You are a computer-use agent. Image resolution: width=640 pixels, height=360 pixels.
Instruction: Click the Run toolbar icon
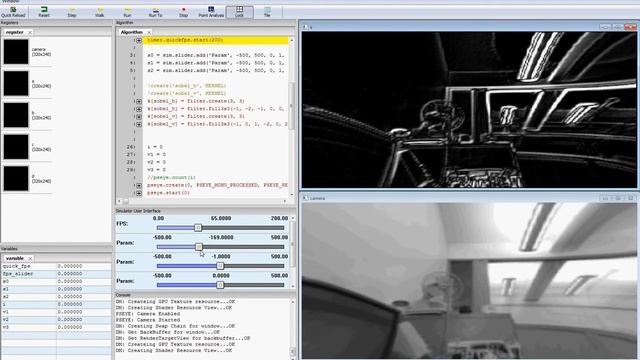pyautogui.click(x=127, y=12)
